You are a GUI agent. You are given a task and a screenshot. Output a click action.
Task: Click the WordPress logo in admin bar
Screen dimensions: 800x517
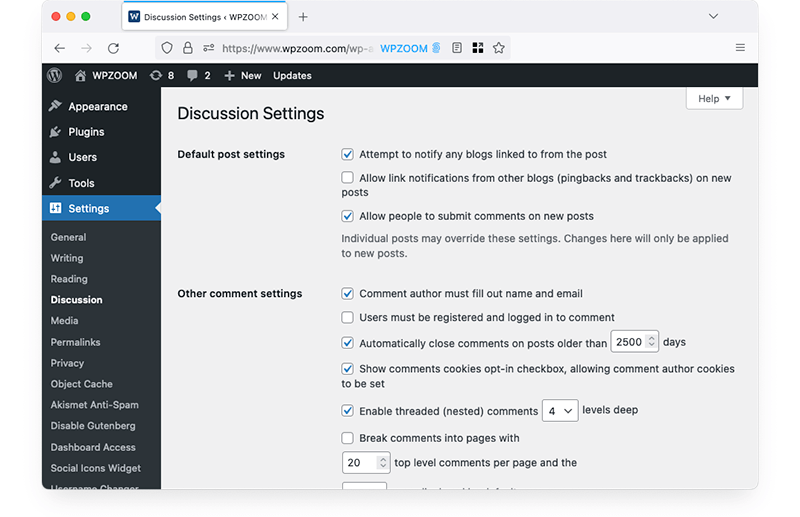pos(55,76)
